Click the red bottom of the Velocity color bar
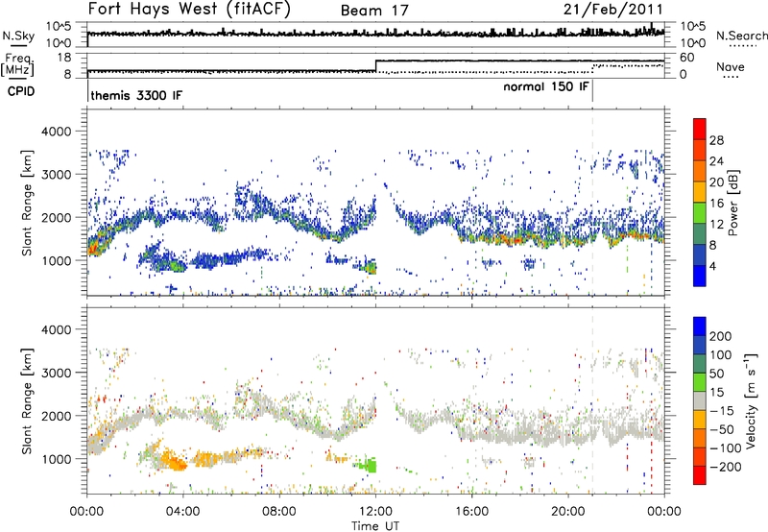Image resolution: width=768 pixels, height=532 pixels. (x=700, y=475)
